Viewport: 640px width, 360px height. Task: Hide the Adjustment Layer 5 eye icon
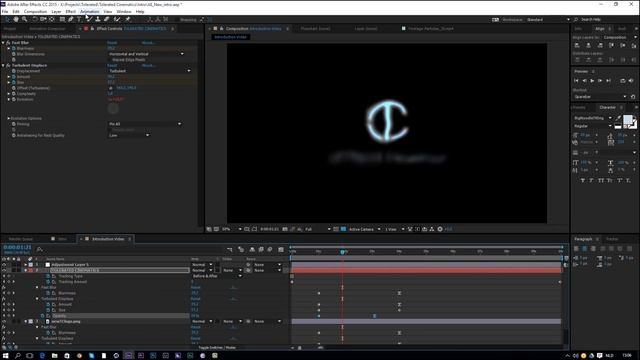click(4, 264)
